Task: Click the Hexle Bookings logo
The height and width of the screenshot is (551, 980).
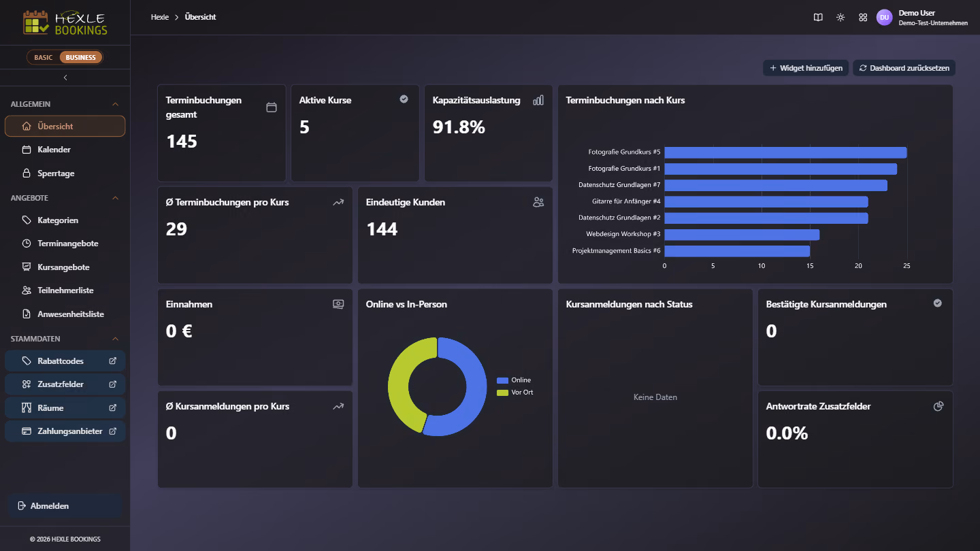Action: [x=65, y=22]
